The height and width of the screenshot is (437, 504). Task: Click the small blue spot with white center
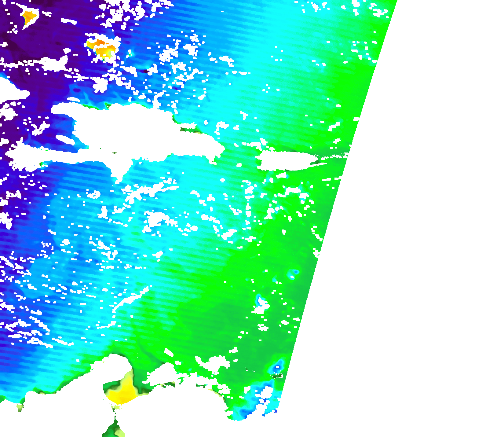(278, 366)
